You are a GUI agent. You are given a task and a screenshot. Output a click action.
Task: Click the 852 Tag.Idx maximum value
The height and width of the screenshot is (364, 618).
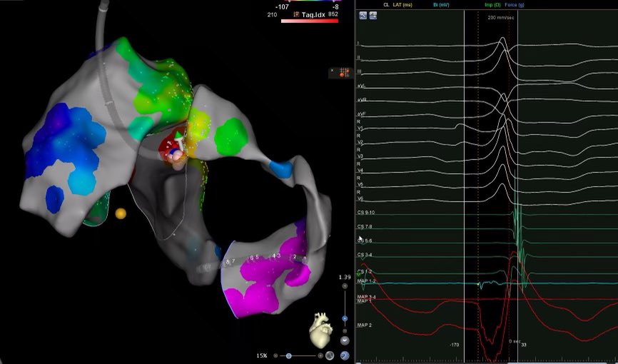333,14
